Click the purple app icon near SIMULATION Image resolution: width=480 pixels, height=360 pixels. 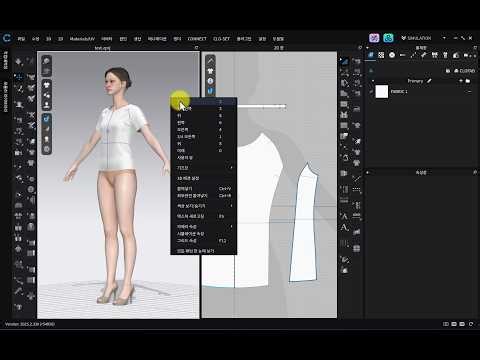374,38
